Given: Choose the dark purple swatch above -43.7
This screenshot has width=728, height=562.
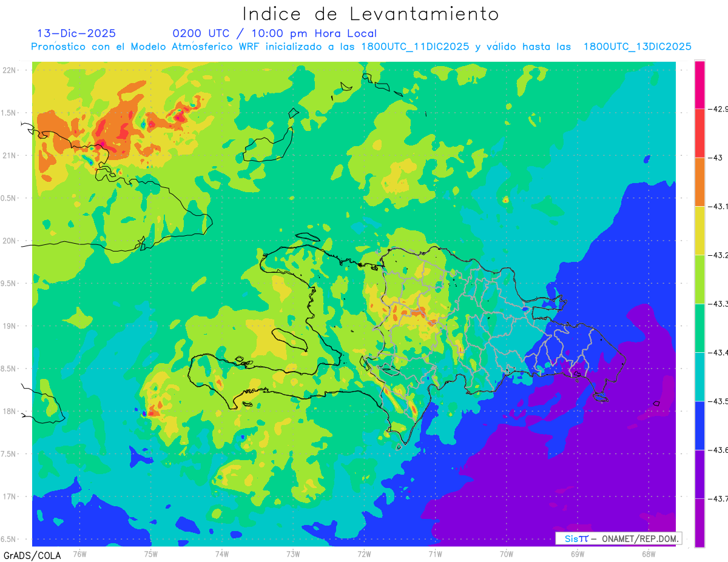Looking at the screenshot, I should [x=699, y=474].
